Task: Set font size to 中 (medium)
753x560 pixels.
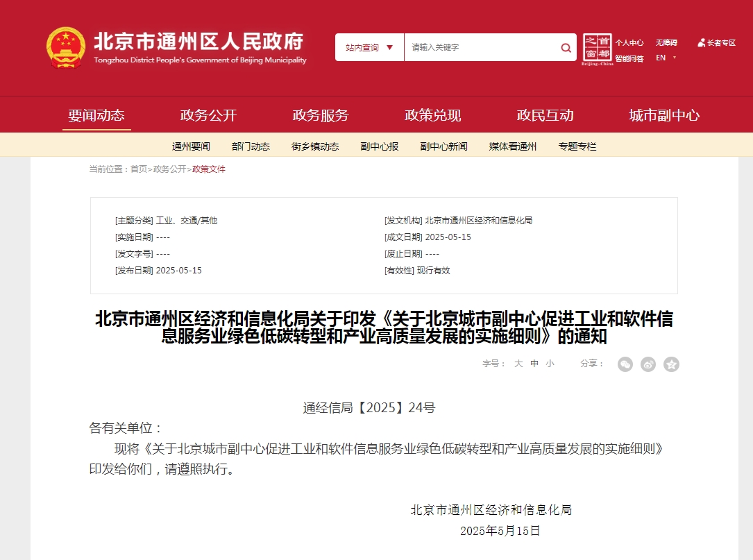Action: pos(534,364)
